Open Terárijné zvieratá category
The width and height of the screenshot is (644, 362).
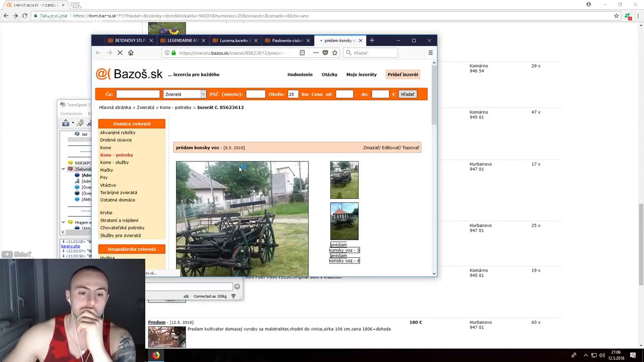point(118,193)
